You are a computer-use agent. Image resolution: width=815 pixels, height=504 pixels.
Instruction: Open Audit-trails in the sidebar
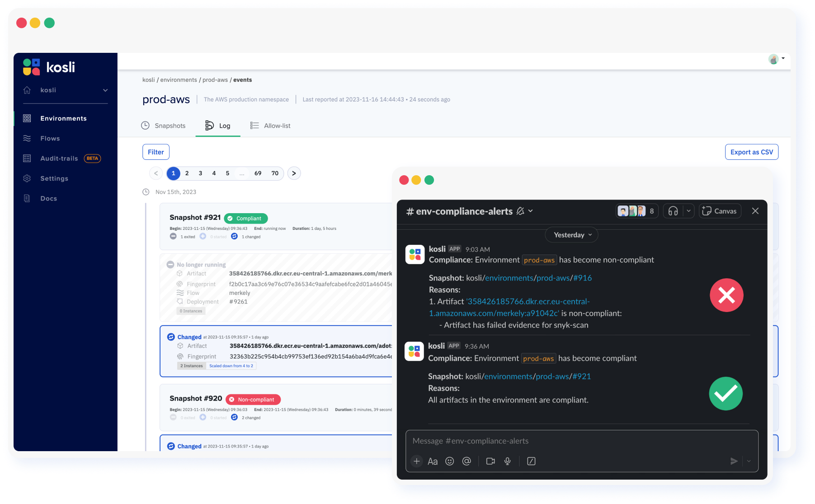point(59,159)
